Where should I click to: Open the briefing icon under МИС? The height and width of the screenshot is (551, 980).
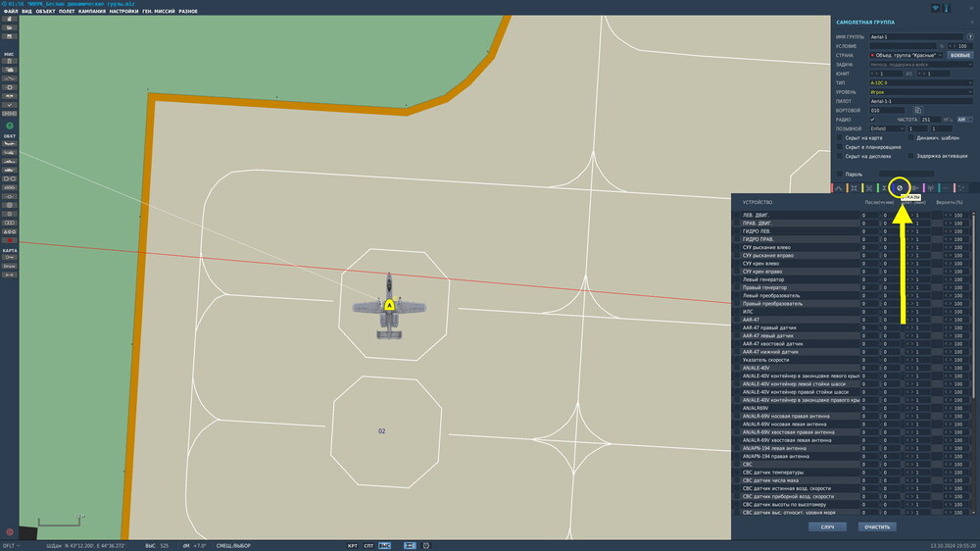click(10, 61)
